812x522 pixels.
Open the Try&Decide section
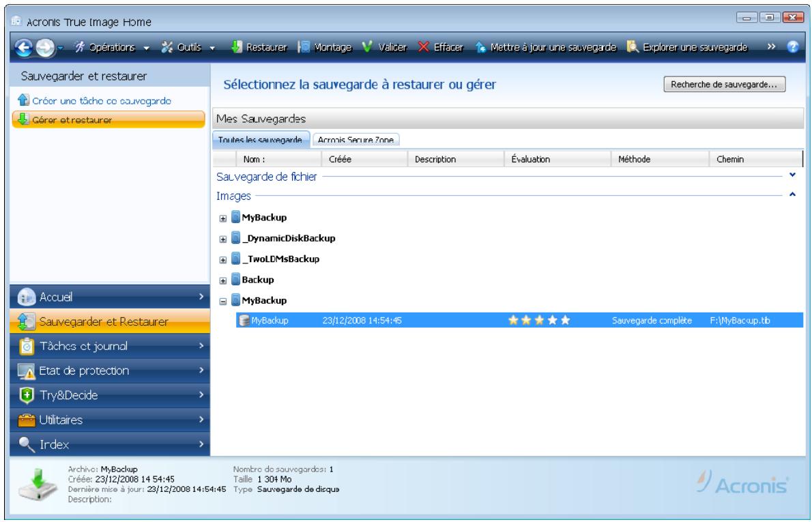tap(110, 395)
